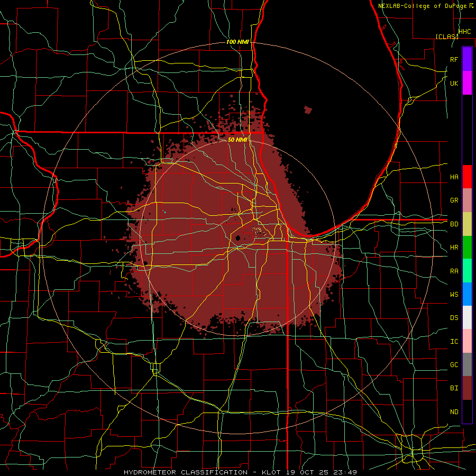Click the WS blue legend swatch
Screen dimensions: 476x476
[x=467, y=294]
